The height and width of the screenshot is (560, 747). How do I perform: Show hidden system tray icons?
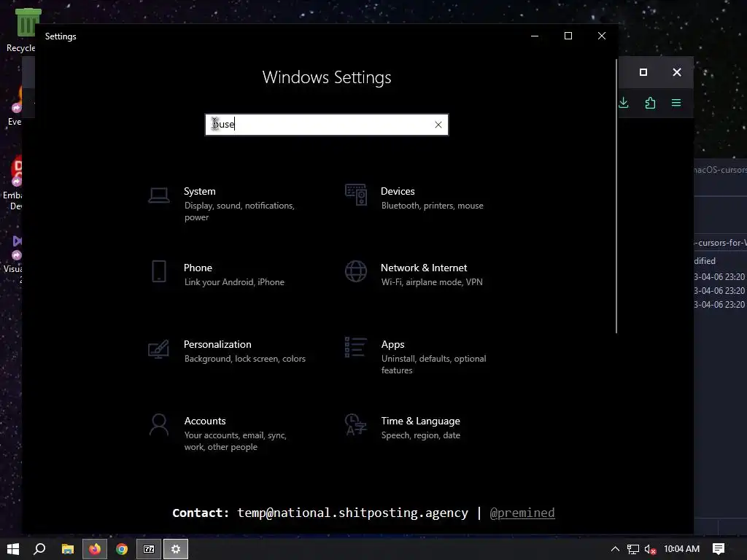(615, 549)
